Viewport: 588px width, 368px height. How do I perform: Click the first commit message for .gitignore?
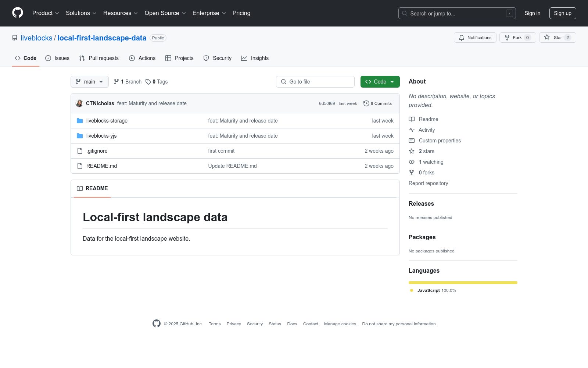221,151
